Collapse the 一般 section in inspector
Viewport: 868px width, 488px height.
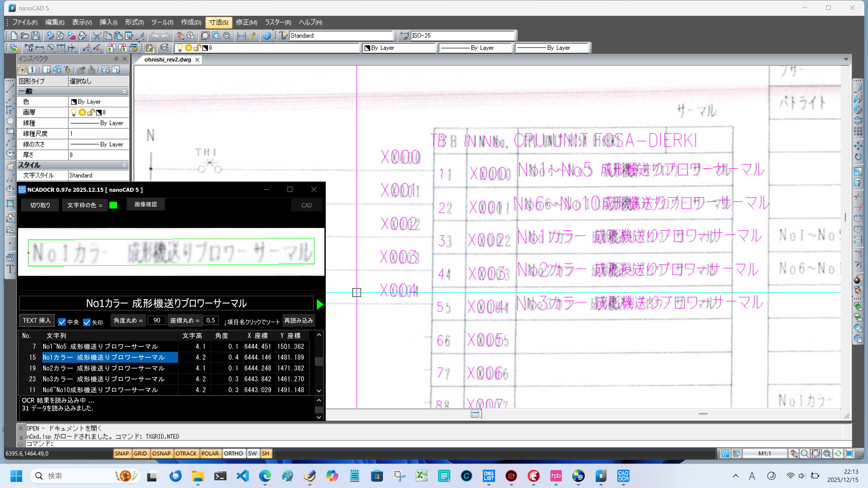click(x=124, y=91)
